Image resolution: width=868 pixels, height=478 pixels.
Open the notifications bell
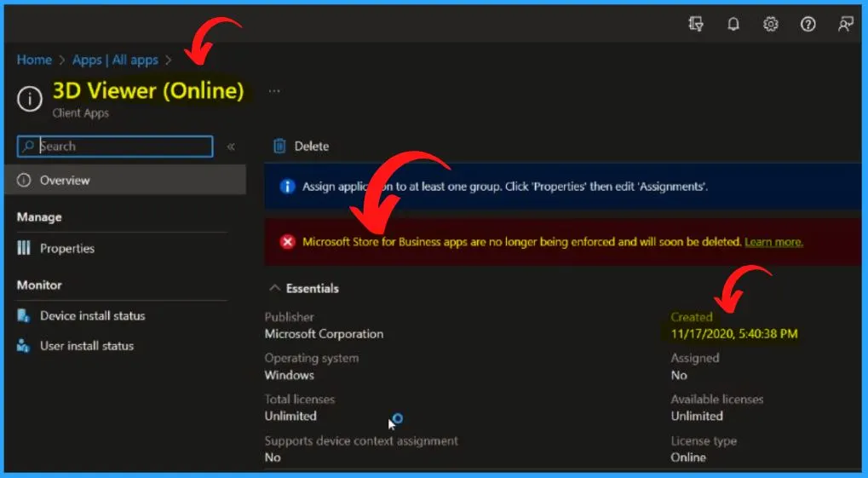733,24
